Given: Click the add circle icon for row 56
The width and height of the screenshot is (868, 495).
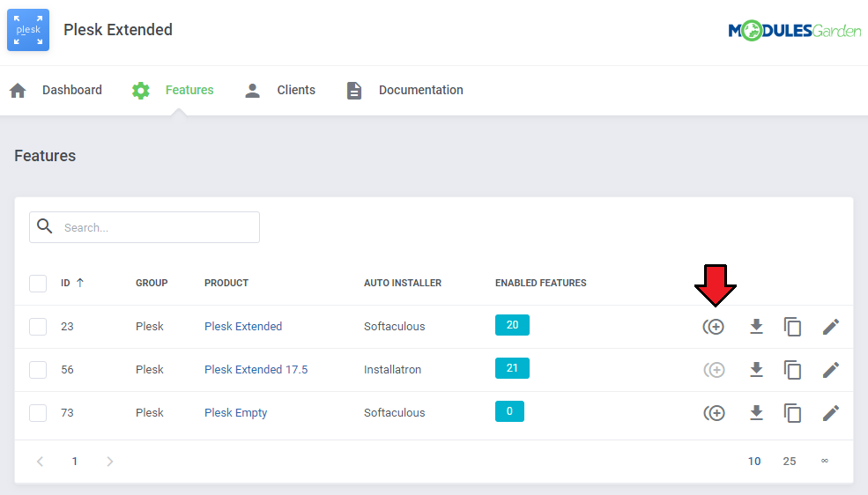Looking at the screenshot, I should point(714,370).
